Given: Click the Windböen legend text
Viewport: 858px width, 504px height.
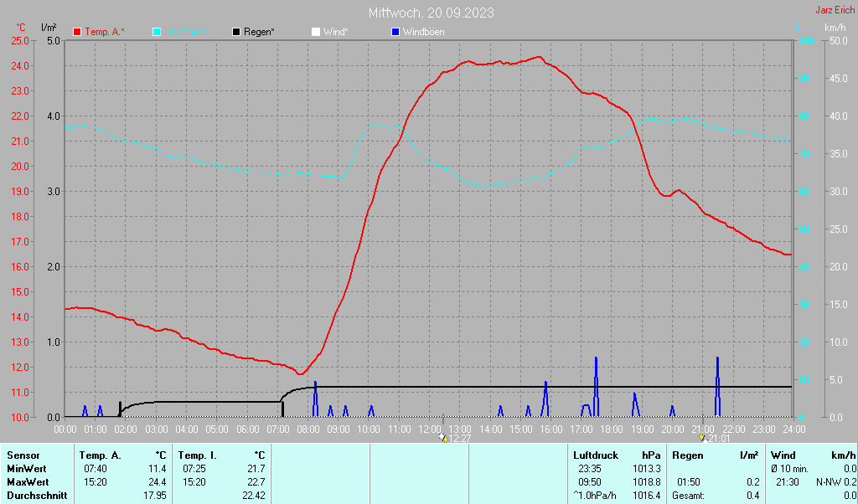Looking at the screenshot, I should tap(424, 32).
